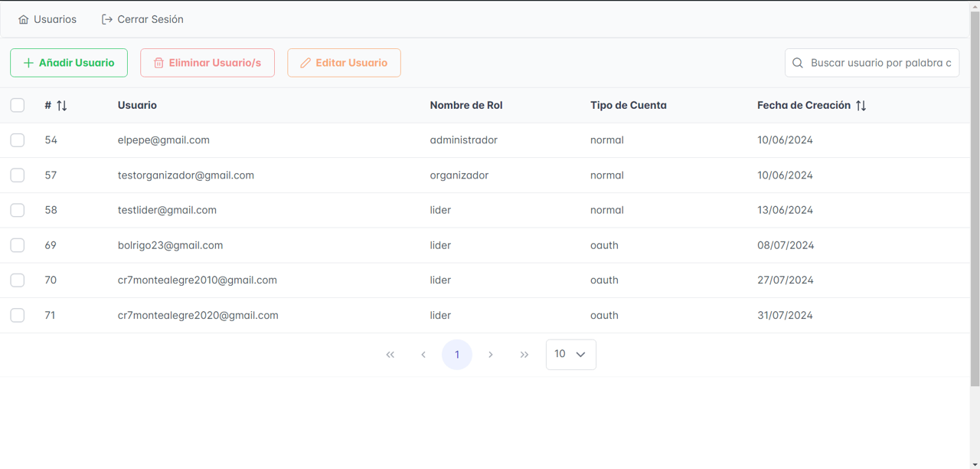Check the bolrigo23@gmail.com row
This screenshot has height=469, width=980.
click(18, 245)
